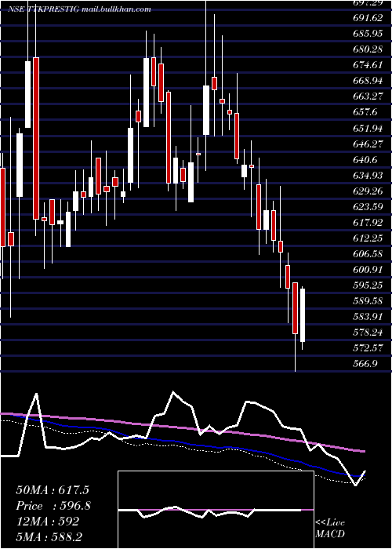Click the 5MA : 588.2 readout
Screen dimensions: 392x549
(x=49, y=537)
